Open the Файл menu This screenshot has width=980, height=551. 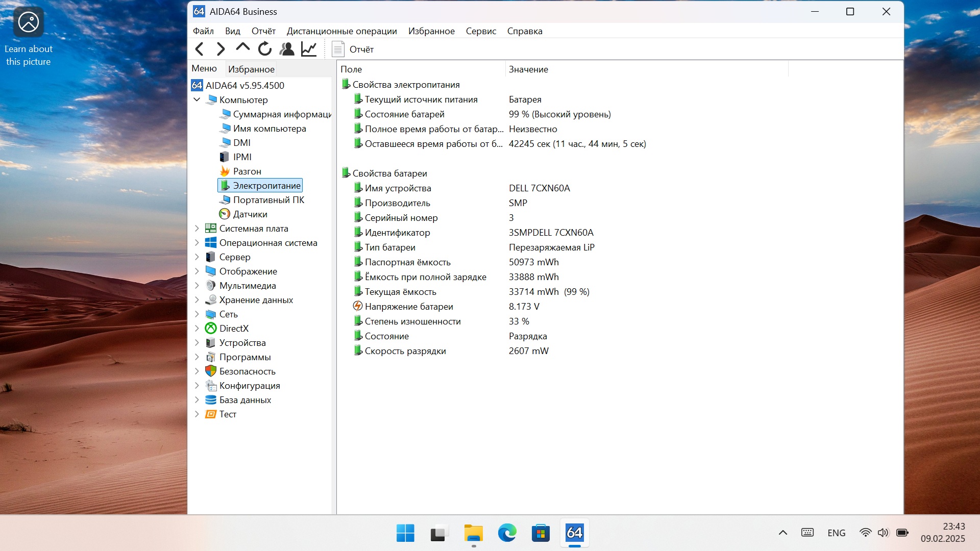pos(203,31)
